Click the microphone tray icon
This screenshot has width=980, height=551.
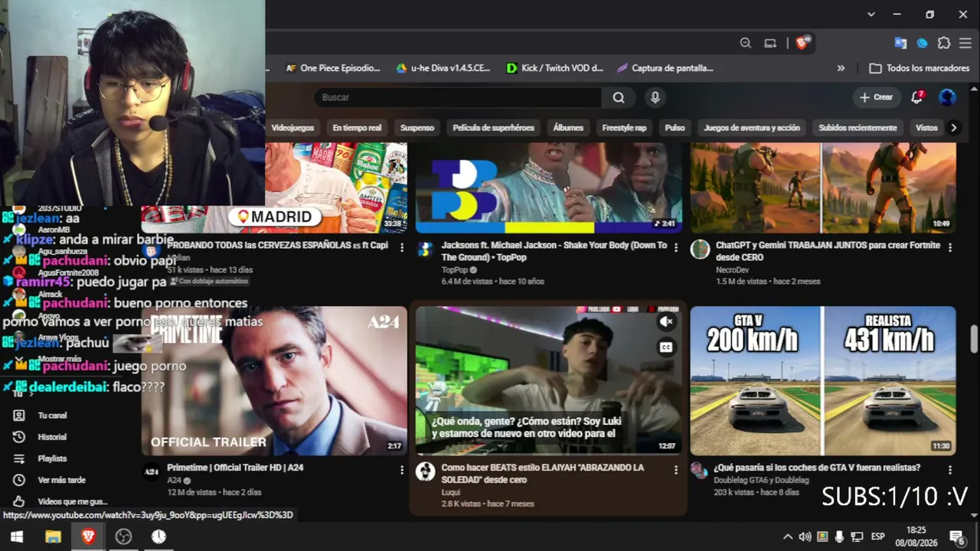point(840,536)
